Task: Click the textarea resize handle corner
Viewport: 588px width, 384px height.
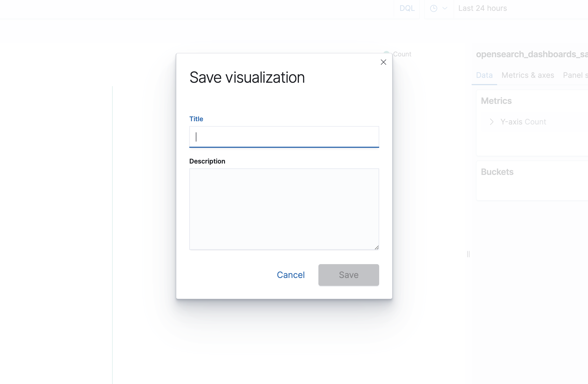Action: (x=377, y=247)
